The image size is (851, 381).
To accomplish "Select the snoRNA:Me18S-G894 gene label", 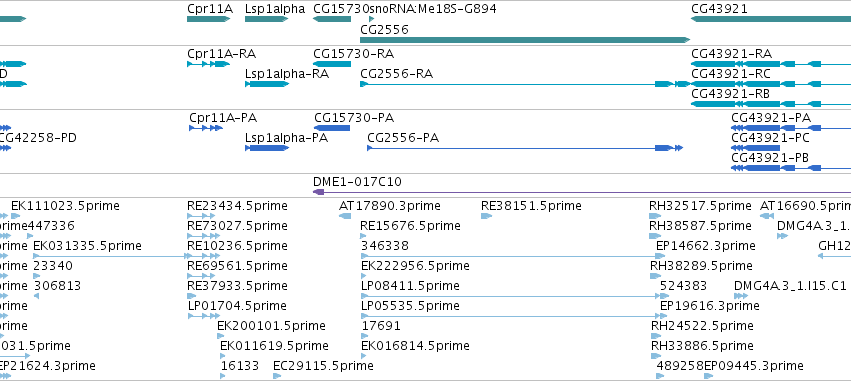I will (x=432, y=9).
